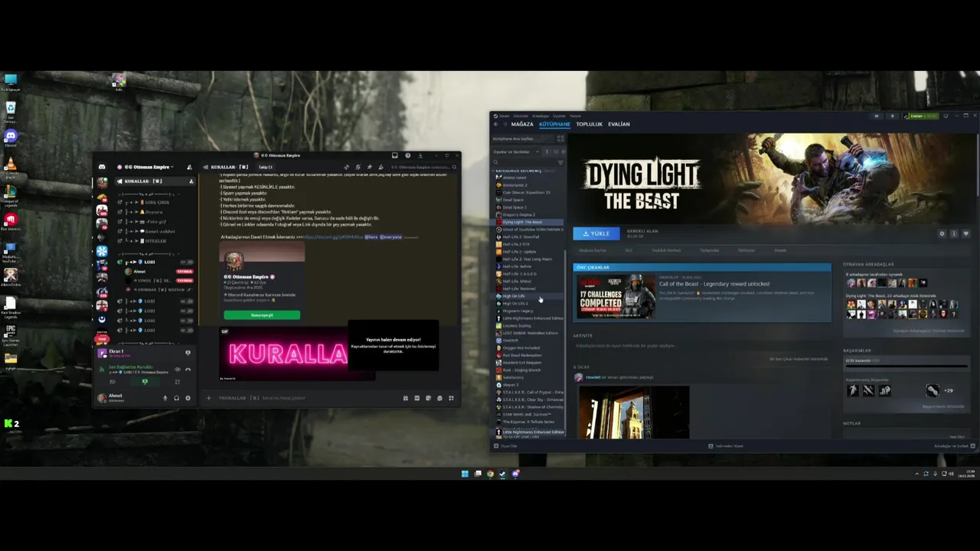The width and height of the screenshot is (980, 551).
Task: Toggle Discord noise suppression icon
Action: [x=177, y=369]
